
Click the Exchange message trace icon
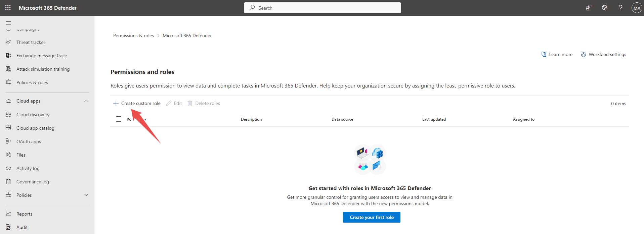click(8, 56)
